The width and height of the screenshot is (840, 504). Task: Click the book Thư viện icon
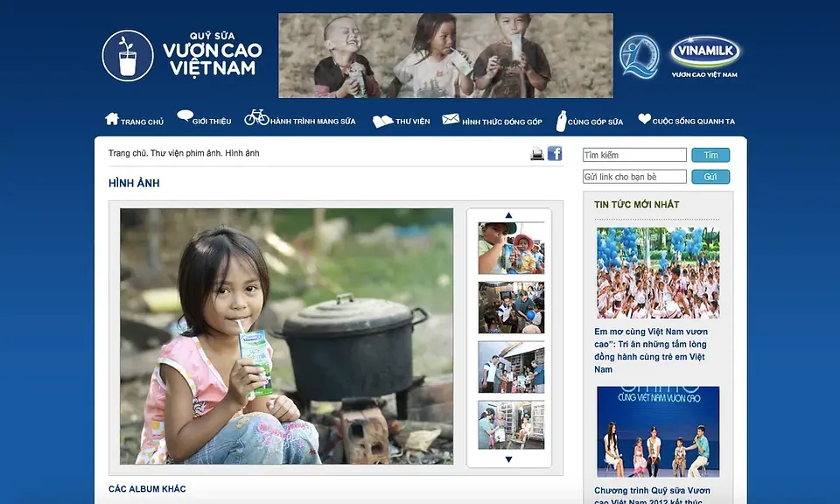pos(382,122)
